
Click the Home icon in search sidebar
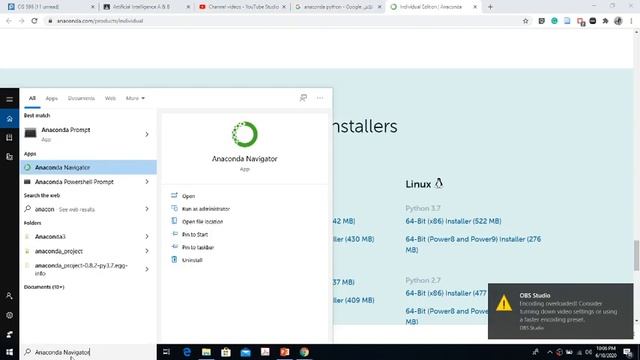click(9, 119)
